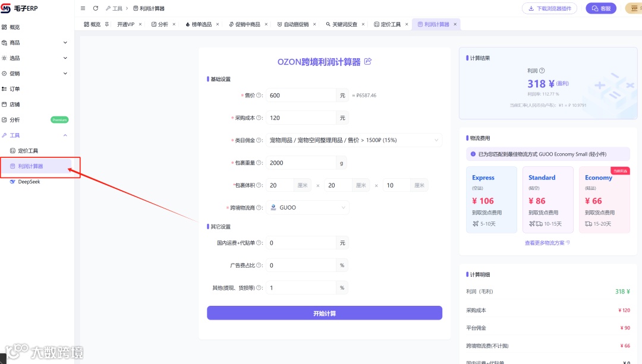This screenshot has height=364, width=642.
Task: Click the help icon next to 售价
Action: 259,95
